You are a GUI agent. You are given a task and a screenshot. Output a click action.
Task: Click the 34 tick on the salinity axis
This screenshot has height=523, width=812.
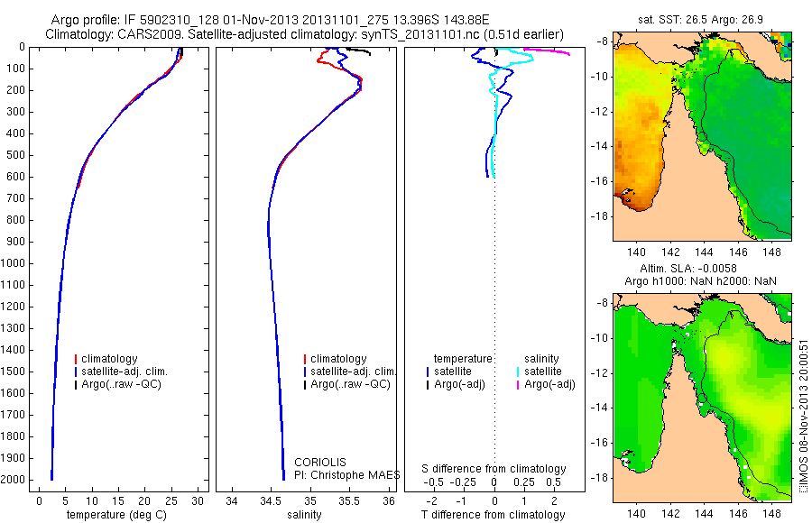pyautogui.click(x=232, y=501)
